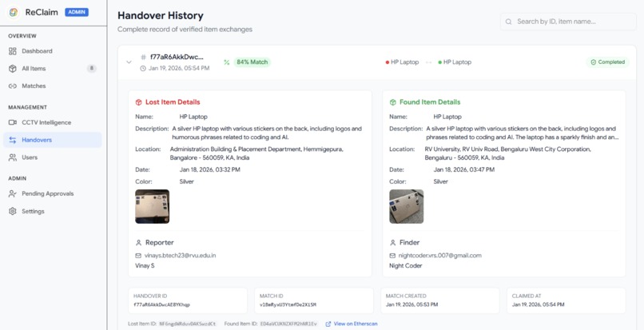Click the CCTV camera icon

pos(13,122)
